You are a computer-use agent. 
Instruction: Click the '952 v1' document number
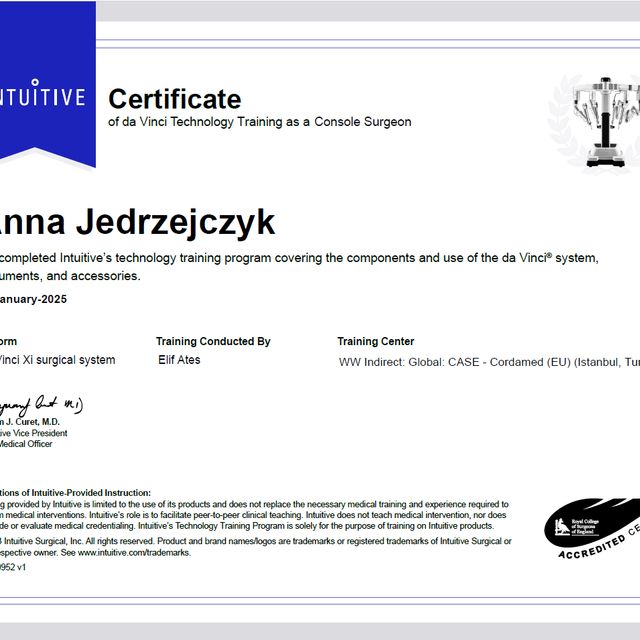(13, 567)
